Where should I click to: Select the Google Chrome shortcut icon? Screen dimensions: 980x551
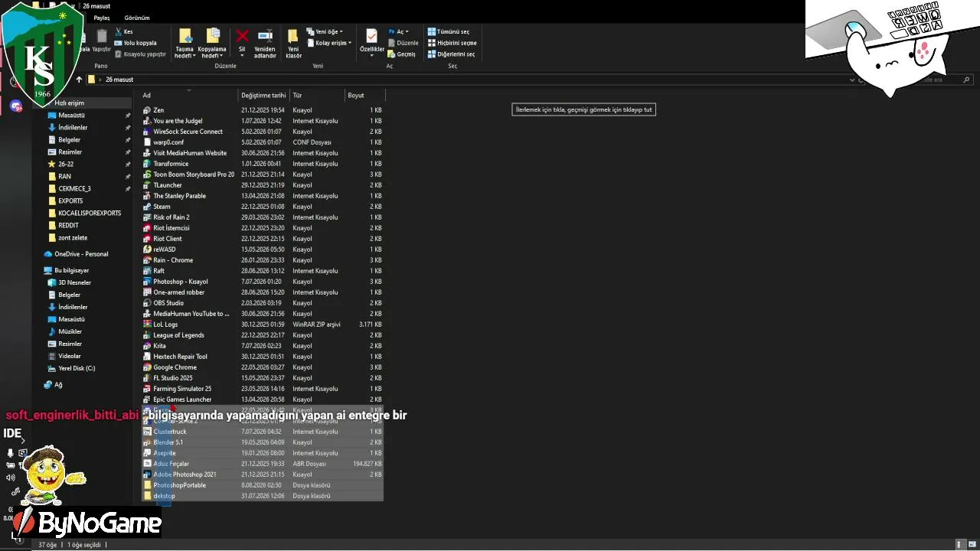tap(148, 367)
